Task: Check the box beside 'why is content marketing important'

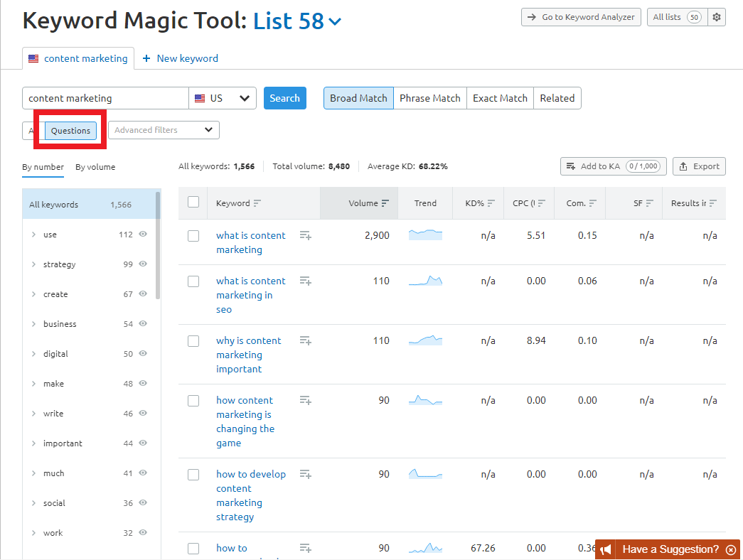Action: (x=193, y=340)
